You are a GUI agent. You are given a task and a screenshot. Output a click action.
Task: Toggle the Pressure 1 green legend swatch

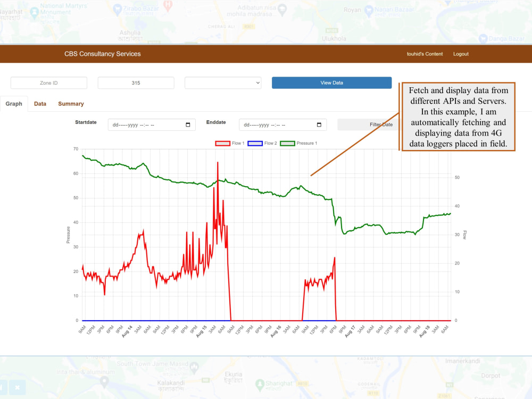click(287, 144)
